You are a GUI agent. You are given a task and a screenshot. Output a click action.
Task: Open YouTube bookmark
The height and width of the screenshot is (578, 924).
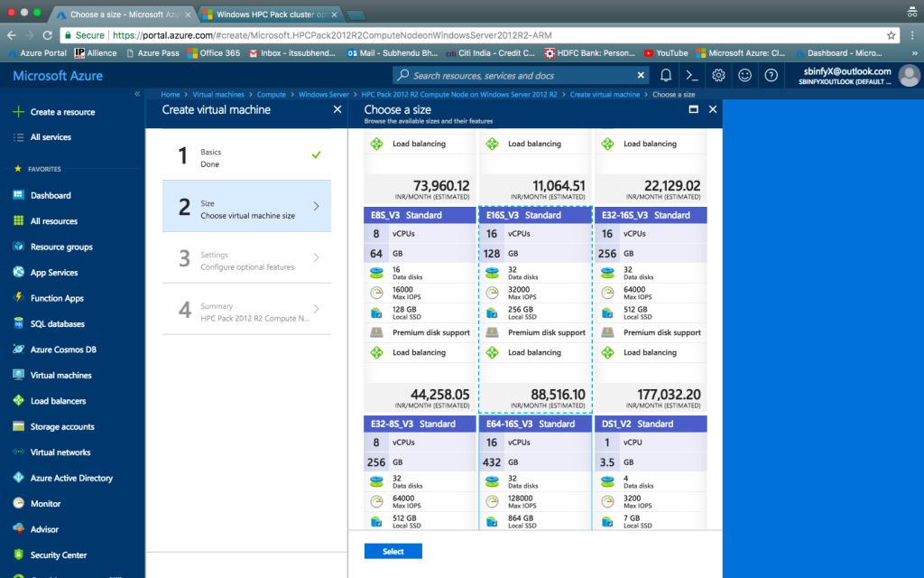click(x=665, y=53)
